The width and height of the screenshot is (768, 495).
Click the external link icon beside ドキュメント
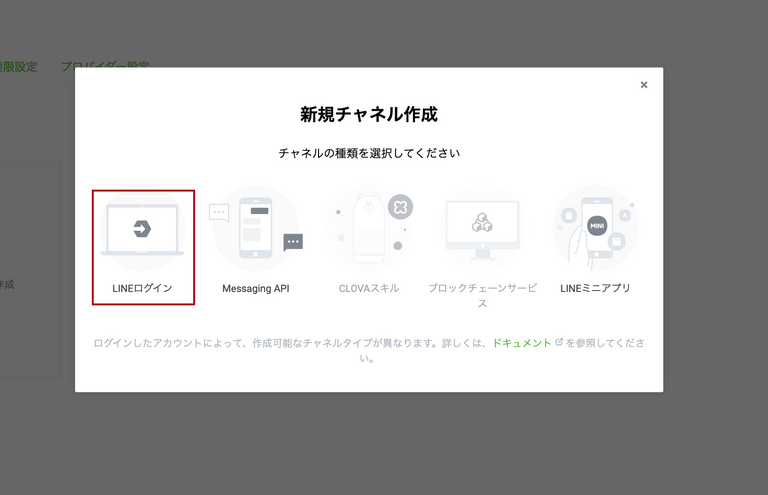[559, 342]
